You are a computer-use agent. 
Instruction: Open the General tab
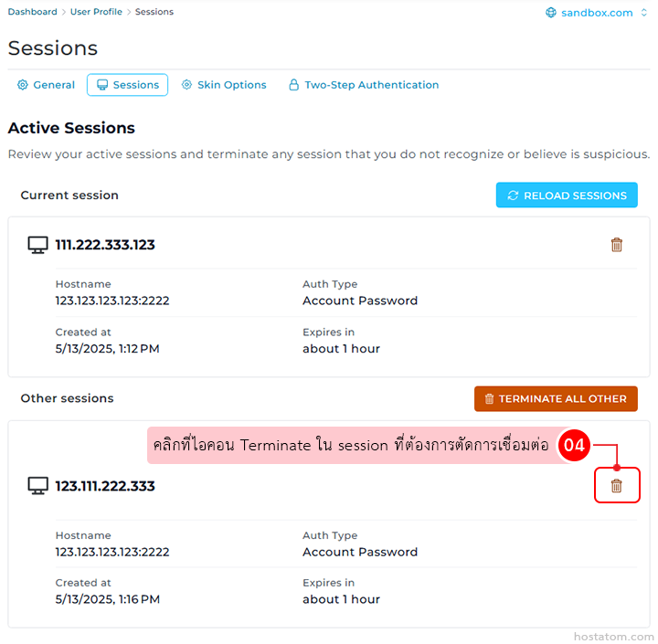(46, 85)
